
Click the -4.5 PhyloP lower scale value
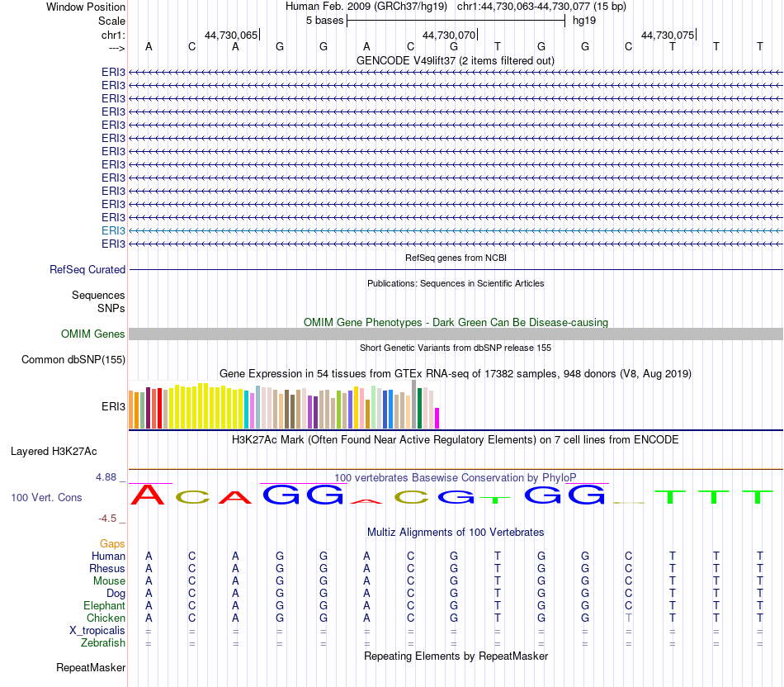pyautogui.click(x=107, y=519)
